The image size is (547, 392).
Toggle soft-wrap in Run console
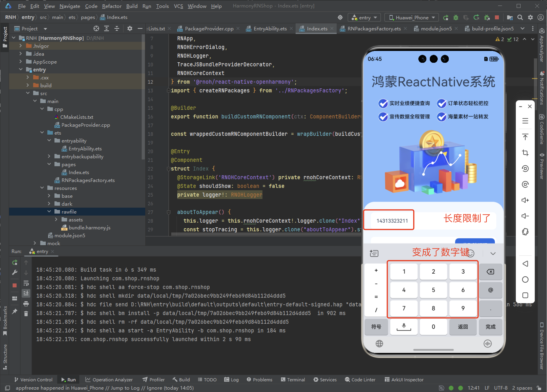(26, 283)
